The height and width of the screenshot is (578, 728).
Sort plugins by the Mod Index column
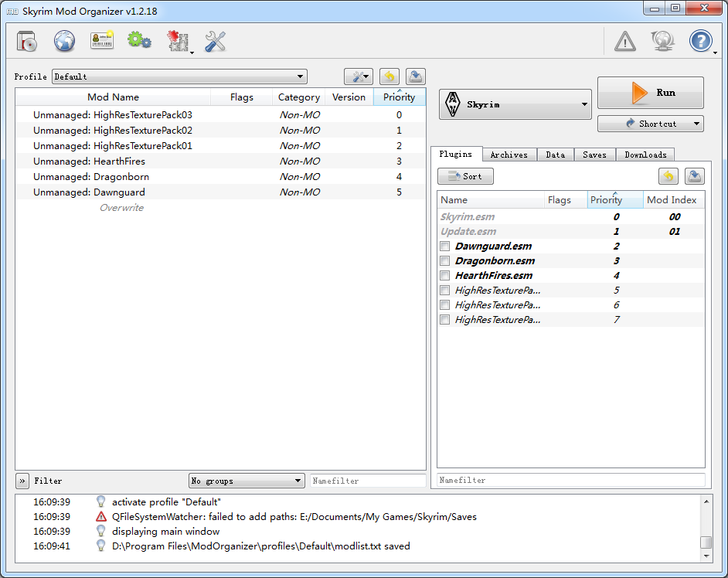pyautogui.click(x=674, y=199)
